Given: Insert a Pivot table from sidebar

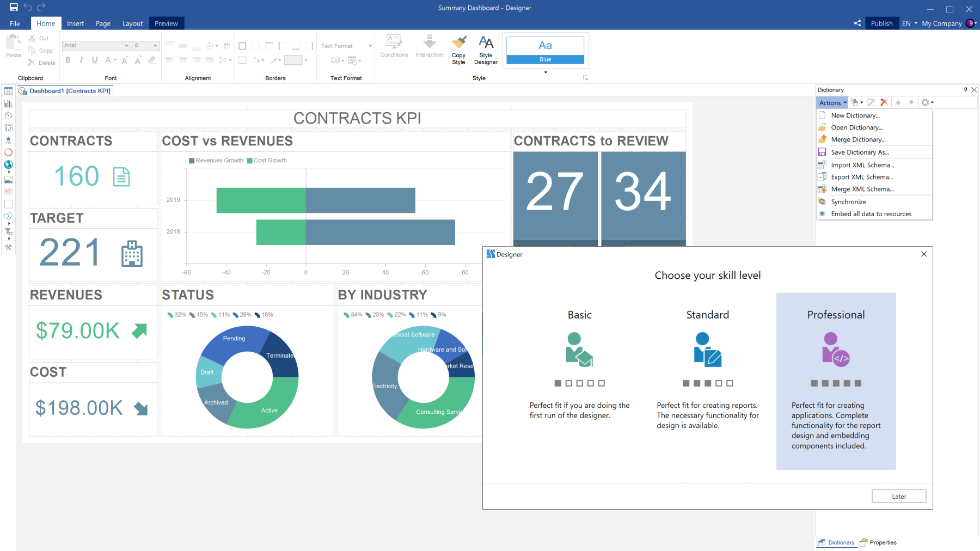Looking at the screenshot, I should point(8,128).
